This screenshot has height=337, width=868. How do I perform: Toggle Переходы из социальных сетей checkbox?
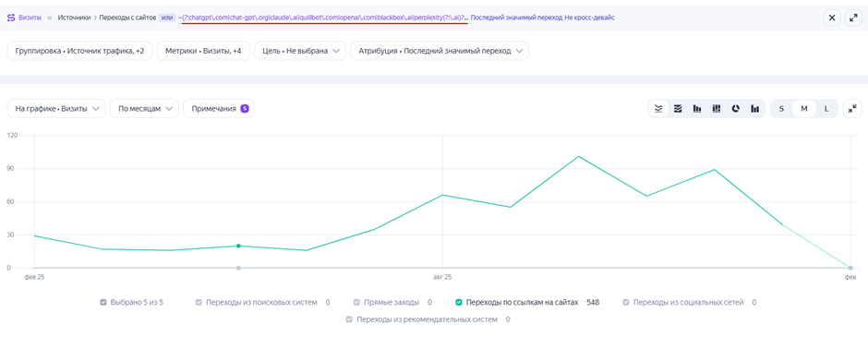pos(626,302)
